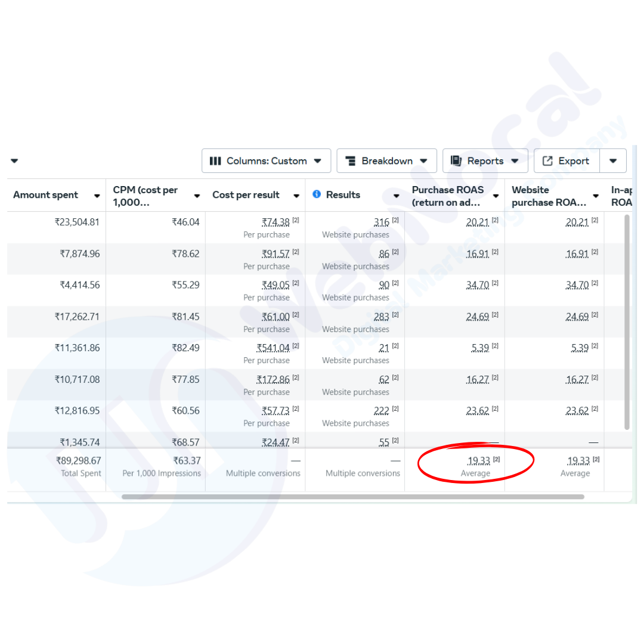Image resolution: width=644 pixels, height=644 pixels.
Task: Click Cost per result column header
Action: coord(246,195)
